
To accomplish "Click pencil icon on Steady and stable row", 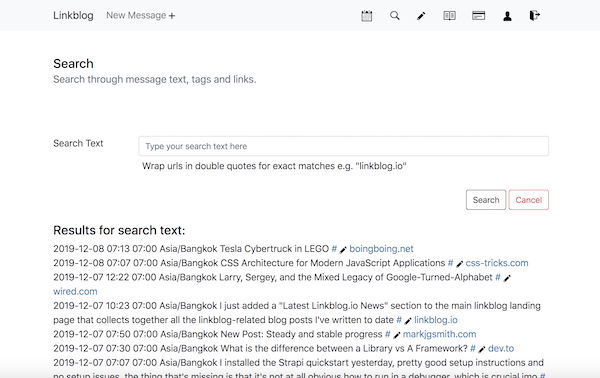I will [397, 335].
